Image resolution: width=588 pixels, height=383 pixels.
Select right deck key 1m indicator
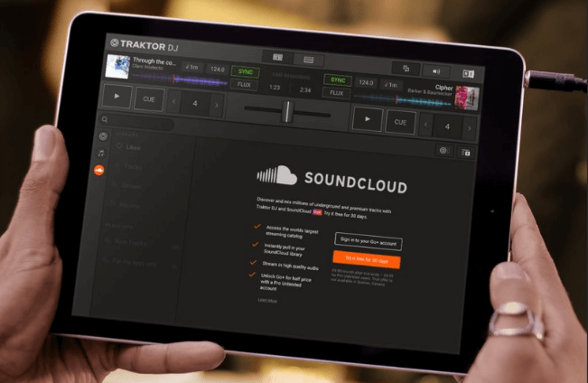(390, 85)
